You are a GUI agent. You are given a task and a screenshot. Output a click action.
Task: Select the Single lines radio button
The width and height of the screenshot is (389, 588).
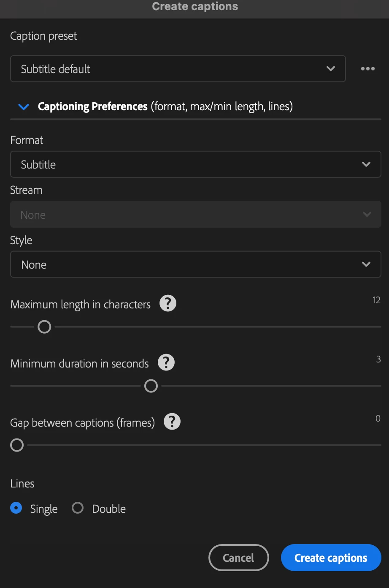[16, 508]
